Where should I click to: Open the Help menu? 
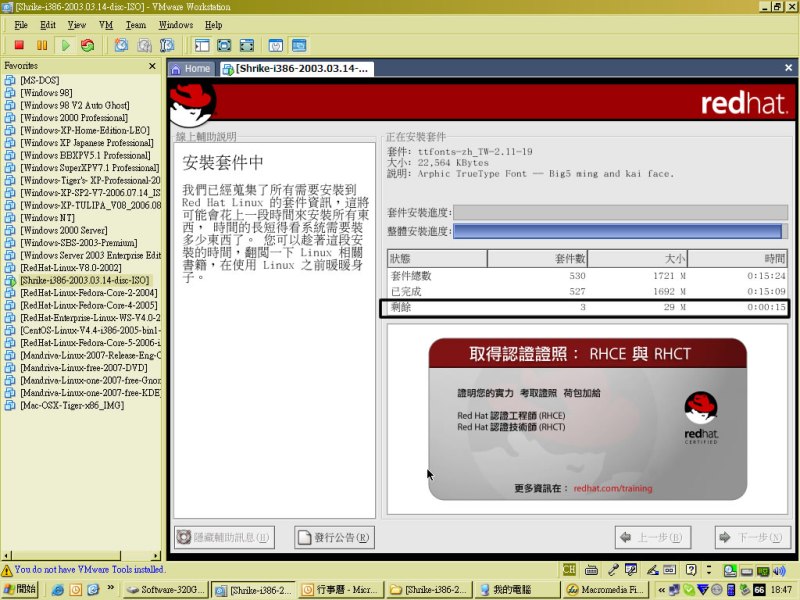click(x=214, y=25)
